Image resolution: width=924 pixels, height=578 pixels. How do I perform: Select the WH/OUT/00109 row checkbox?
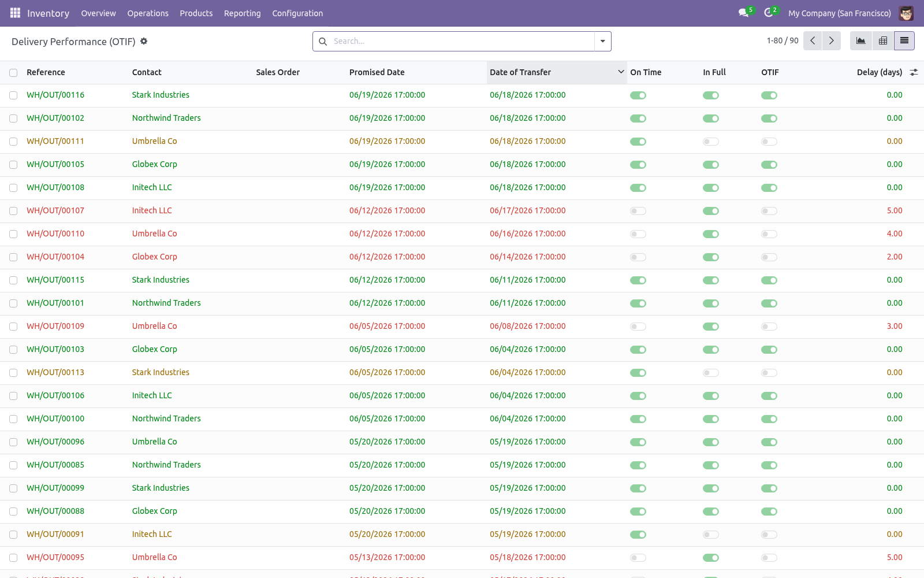(x=13, y=327)
